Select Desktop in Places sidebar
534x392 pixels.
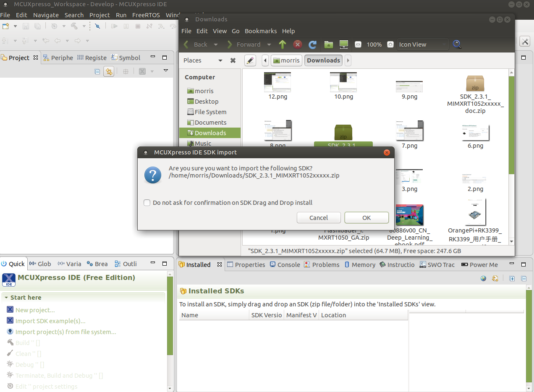(x=206, y=102)
